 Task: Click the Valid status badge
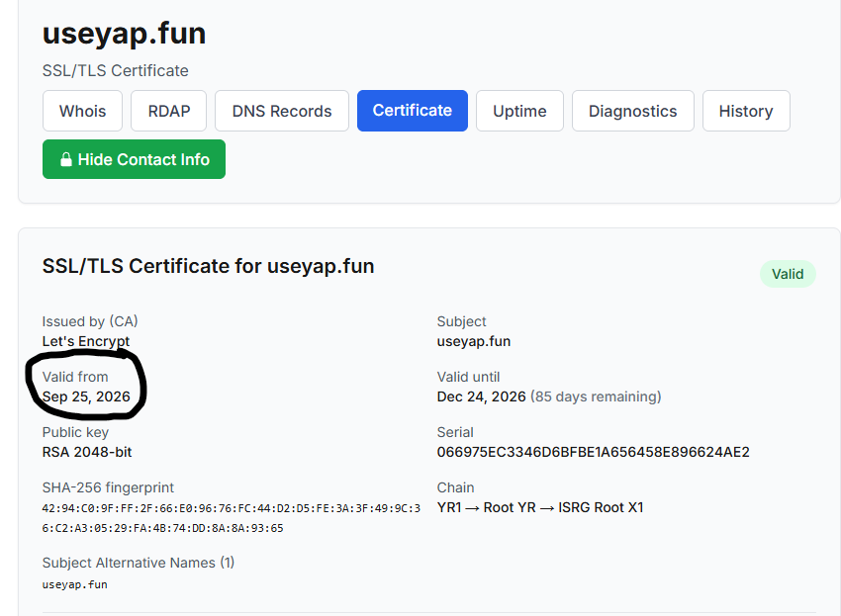coord(788,274)
